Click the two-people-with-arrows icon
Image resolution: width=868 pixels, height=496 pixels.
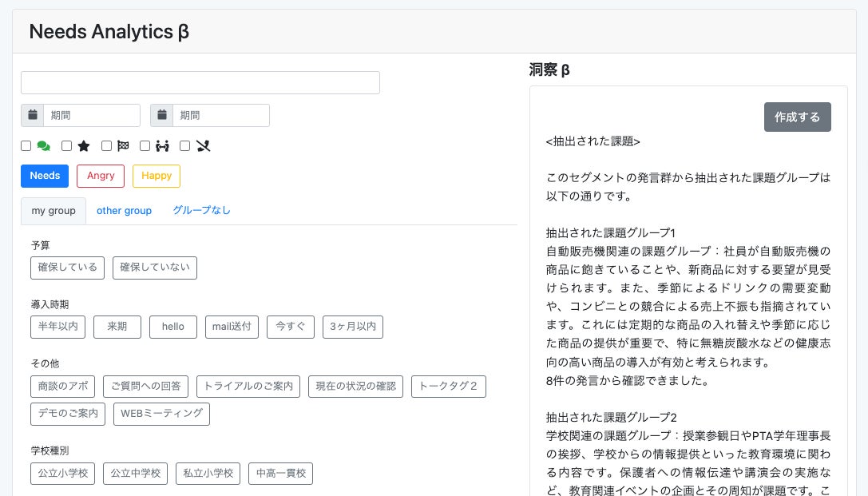pyautogui.click(x=163, y=146)
